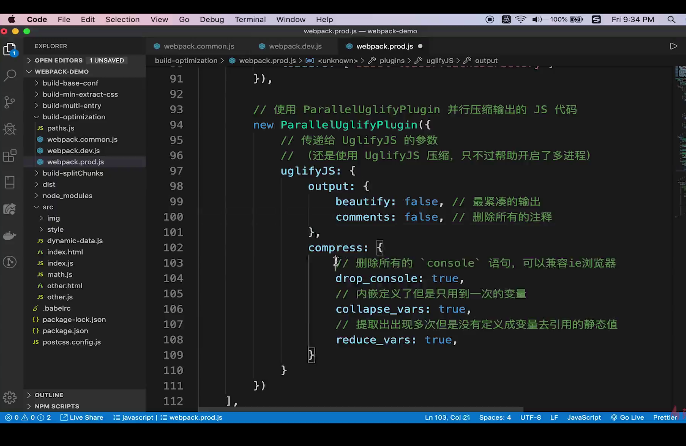Screen dimensions: 686x446
Task: Expand the build-base-conf folder
Action: [85, 83]
